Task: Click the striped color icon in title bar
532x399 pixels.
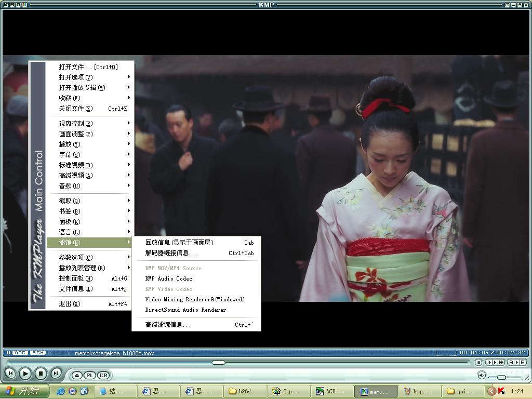Action: (x=24, y=5)
